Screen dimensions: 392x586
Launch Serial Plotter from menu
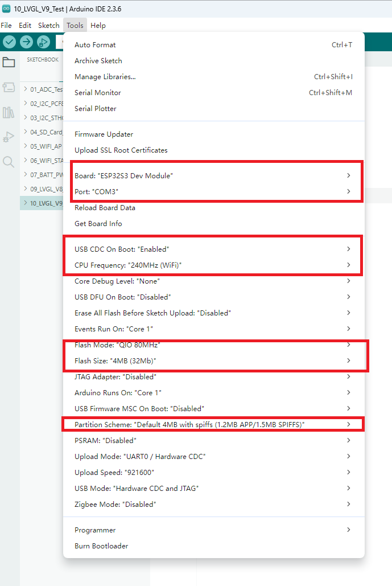(213, 109)
